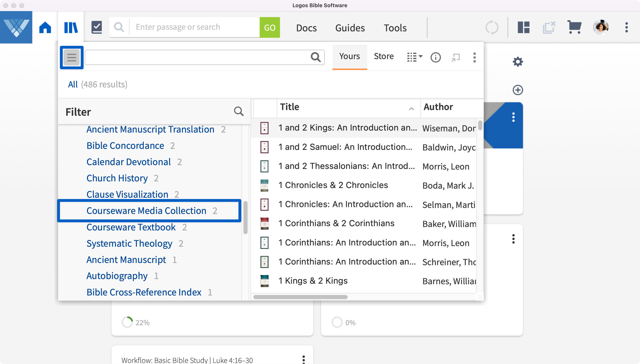
Task: Open the Logos app logo menu
Action: click(16, 27)
